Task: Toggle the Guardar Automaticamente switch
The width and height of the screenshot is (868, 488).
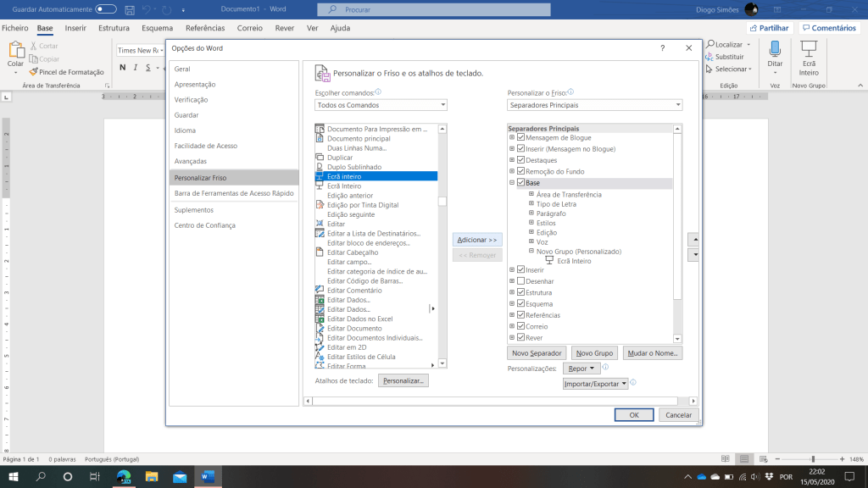Action: click(x=106, y=9)
